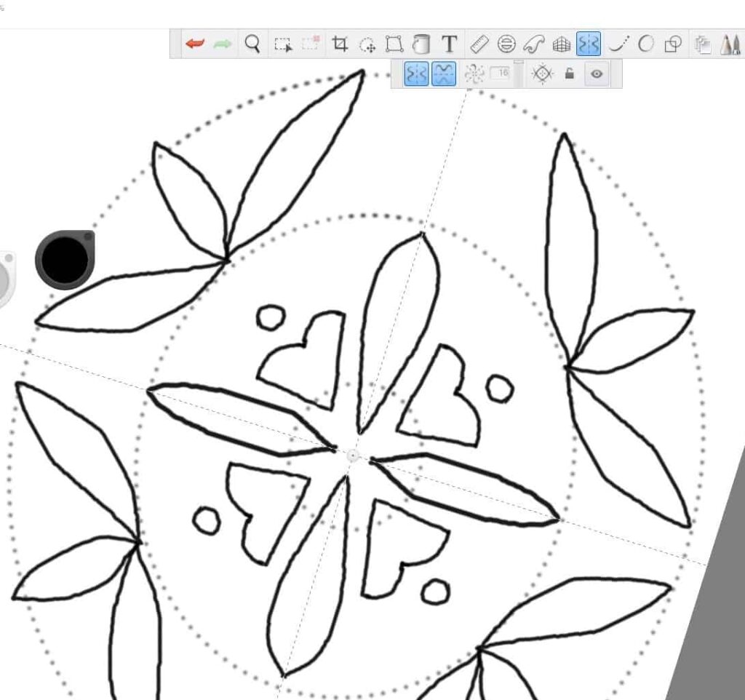Open the Draw Styles shapes tool
The width and height of the screenshot is (745, 700).
pos(673,44)
